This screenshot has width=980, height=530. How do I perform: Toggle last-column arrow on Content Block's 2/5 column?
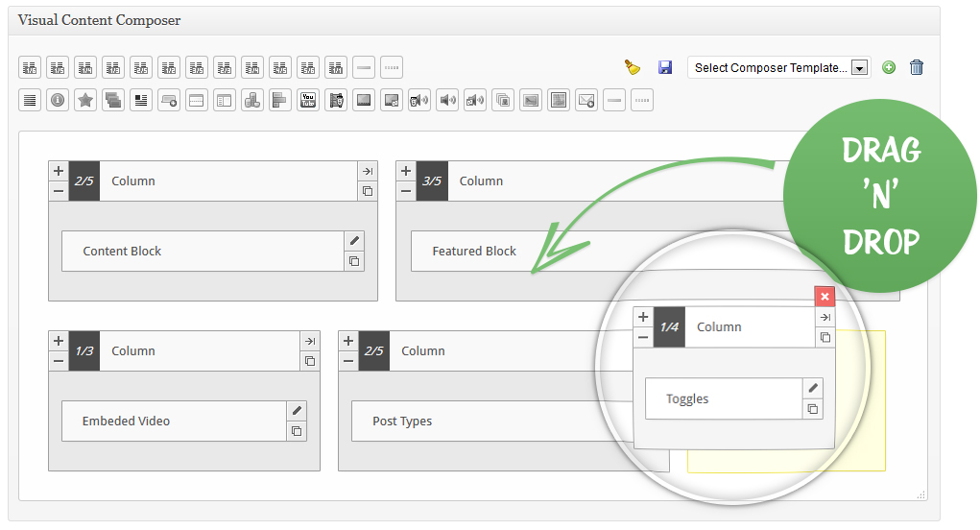click(367, 171)
